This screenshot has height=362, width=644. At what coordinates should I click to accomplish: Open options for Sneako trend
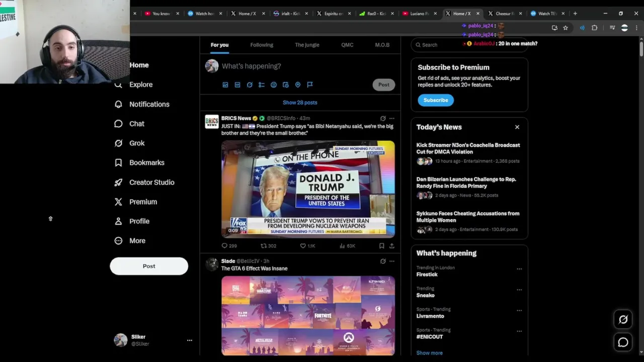pyautogui.click(x=519, y=290)
